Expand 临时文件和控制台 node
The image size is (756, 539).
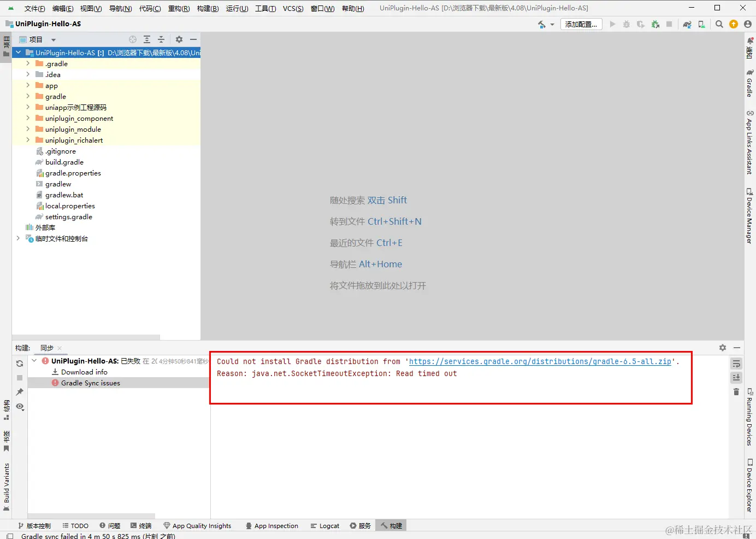(19, 238)
